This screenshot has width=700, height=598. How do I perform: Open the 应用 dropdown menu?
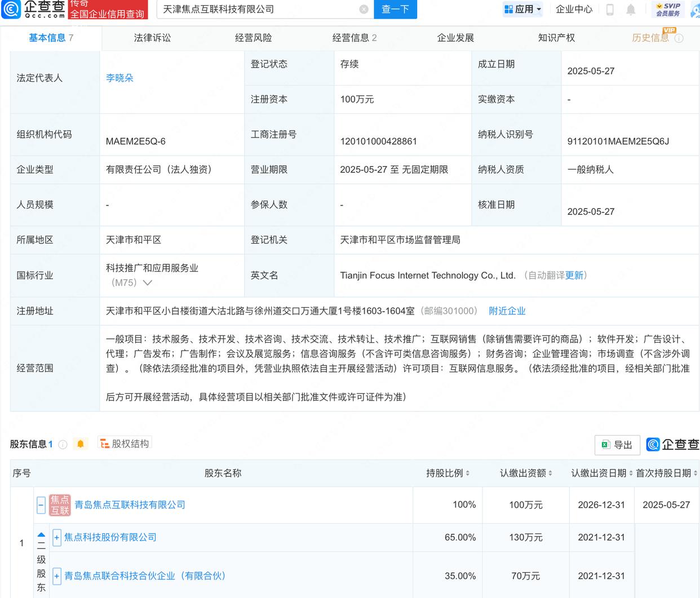pos(522,10)
